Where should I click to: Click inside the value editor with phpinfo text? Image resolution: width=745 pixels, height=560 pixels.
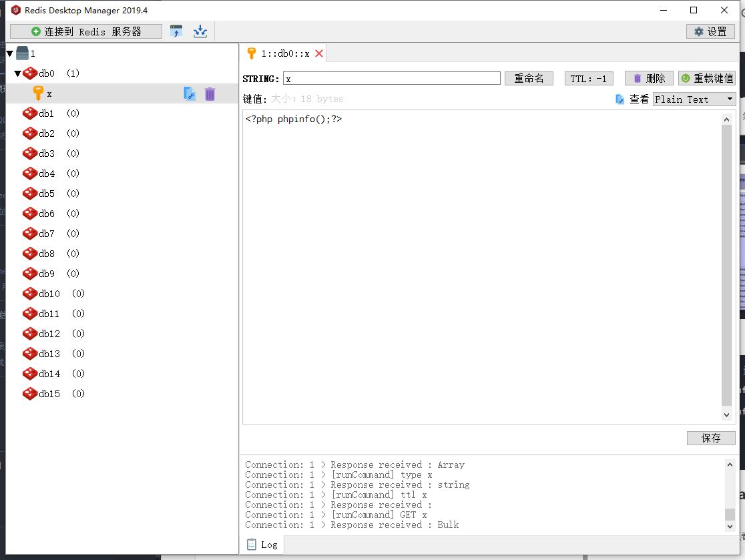[482, 267]
